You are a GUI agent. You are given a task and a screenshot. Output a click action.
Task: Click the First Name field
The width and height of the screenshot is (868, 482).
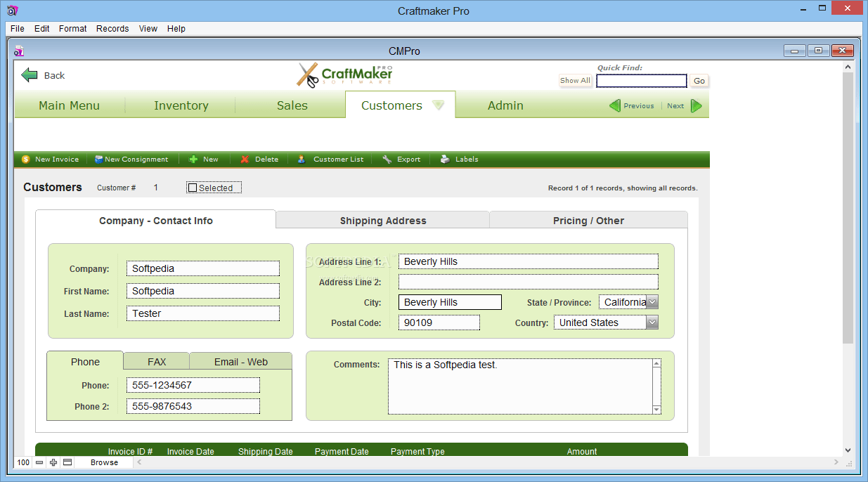pos(203,291)
